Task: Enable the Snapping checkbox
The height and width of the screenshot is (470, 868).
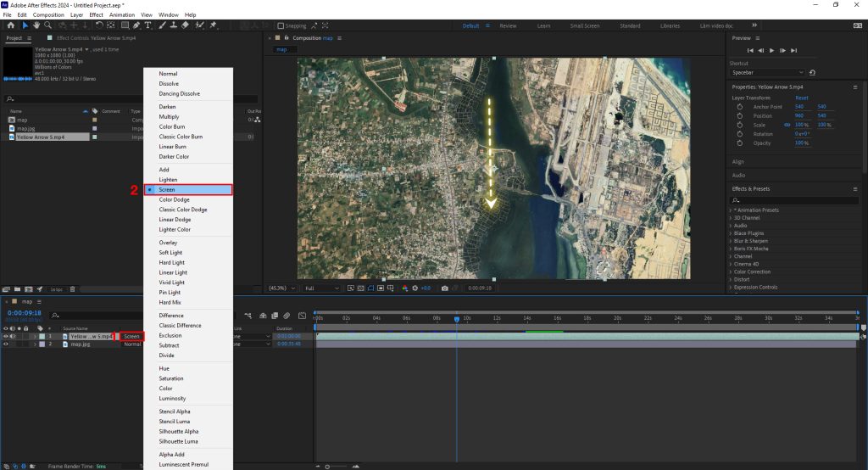Action: click(281, 25)
